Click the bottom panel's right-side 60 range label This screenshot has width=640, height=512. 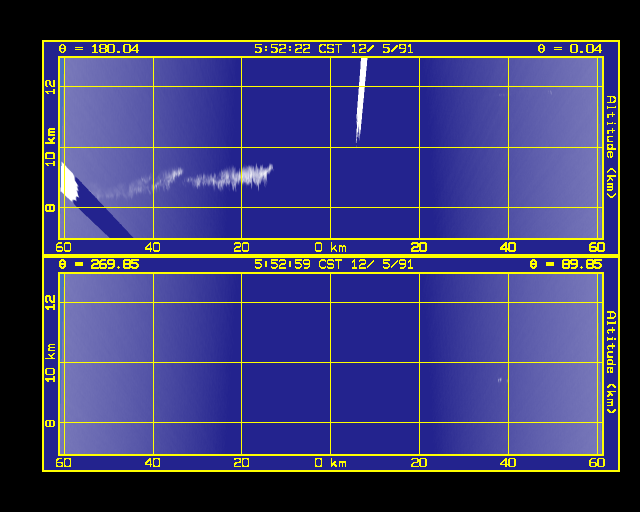pos(597,463)
